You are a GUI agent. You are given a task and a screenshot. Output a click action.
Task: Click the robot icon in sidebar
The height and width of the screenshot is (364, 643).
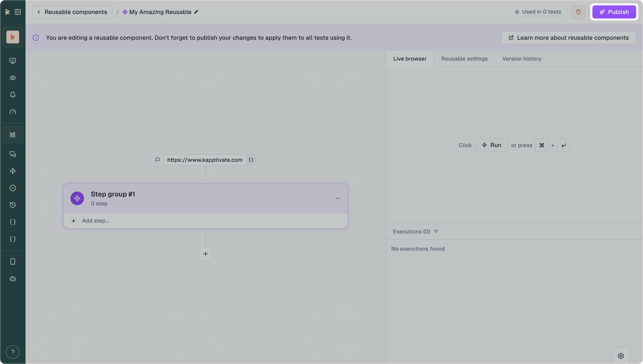click(13, 279)
